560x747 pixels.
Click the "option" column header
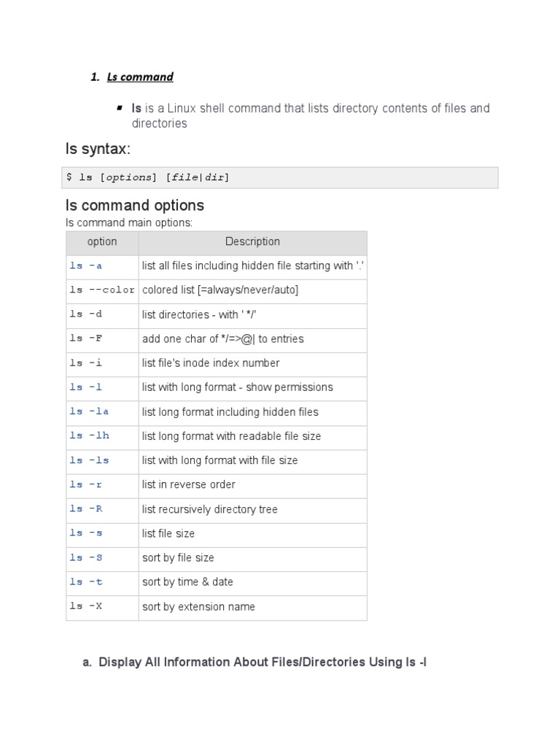pyautogui.click(x=102, y=241)
